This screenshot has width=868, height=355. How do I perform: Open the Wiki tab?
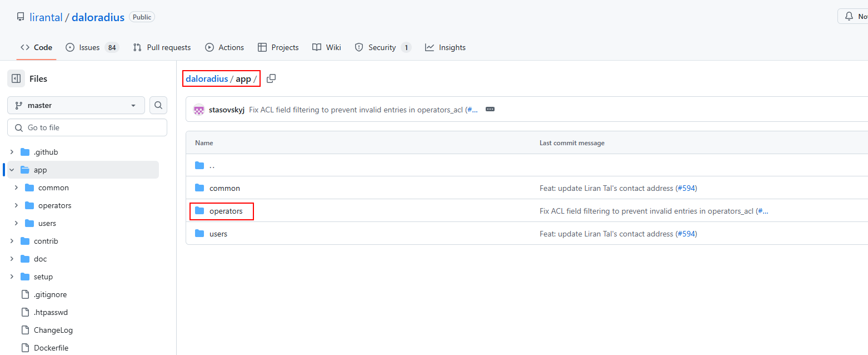pos(327,47)
